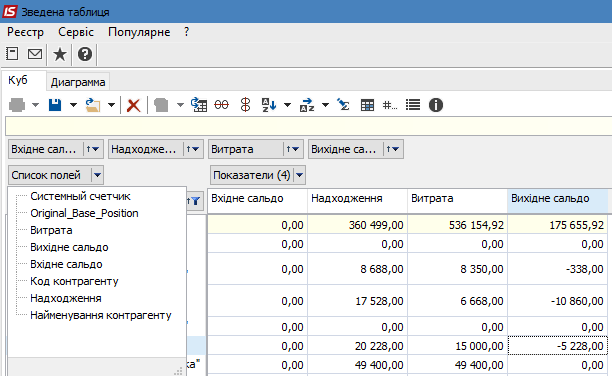612x376 pixels.
Task: Select Вхідне сальдо in field list
Action: tap(66, 264)
